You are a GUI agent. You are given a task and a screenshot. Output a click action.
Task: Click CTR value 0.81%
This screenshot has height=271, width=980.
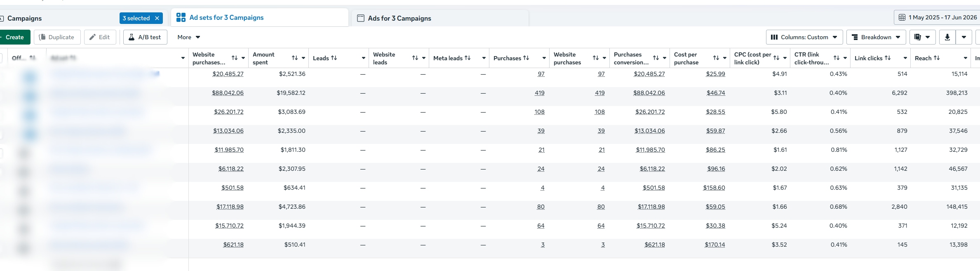pyautogui.click(x=839, y=150)
